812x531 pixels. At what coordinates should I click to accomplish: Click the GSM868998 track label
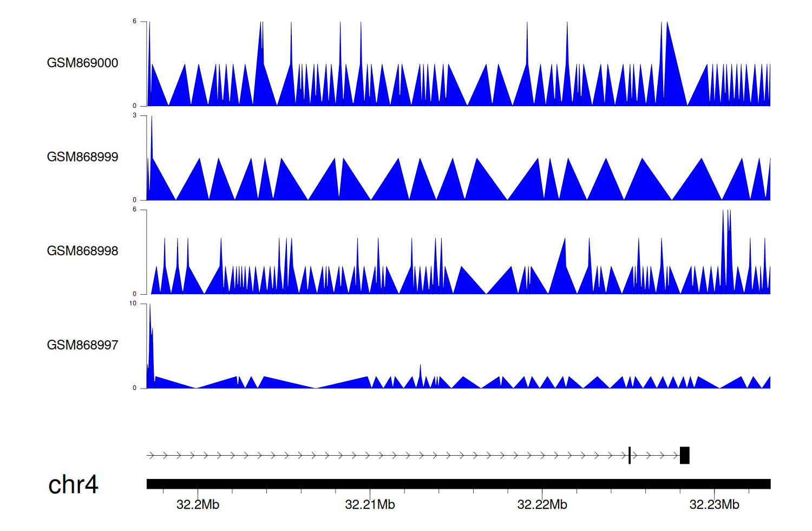coord(82,251)
